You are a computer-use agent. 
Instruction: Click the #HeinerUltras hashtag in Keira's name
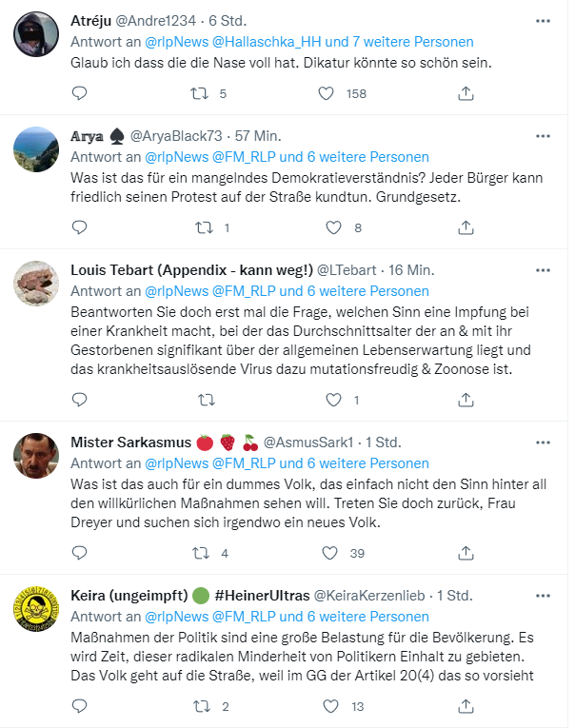point(261,596)
